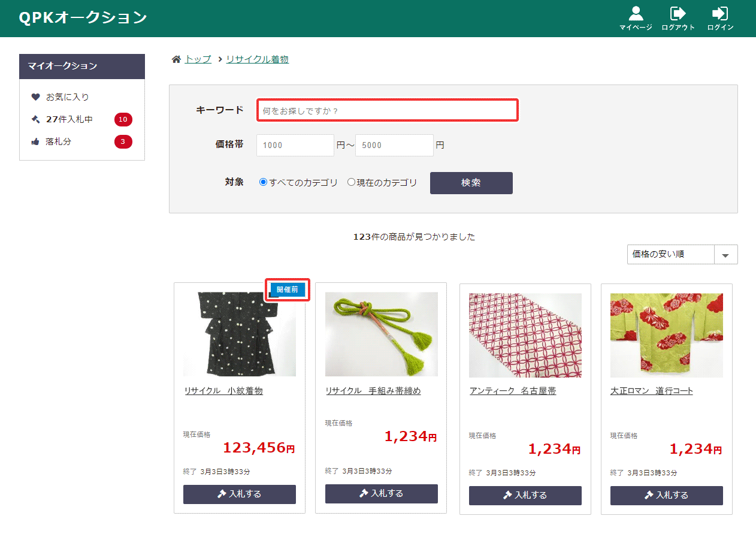Open the 27件入札中 sidebar item
The height and width of the screenshot is (552, 756).
coord(69,119)
